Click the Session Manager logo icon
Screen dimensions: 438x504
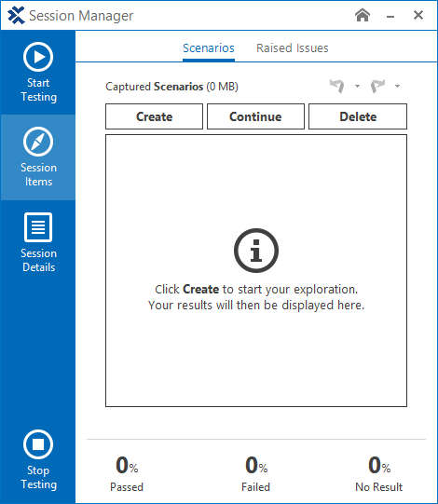pos(16,16)
